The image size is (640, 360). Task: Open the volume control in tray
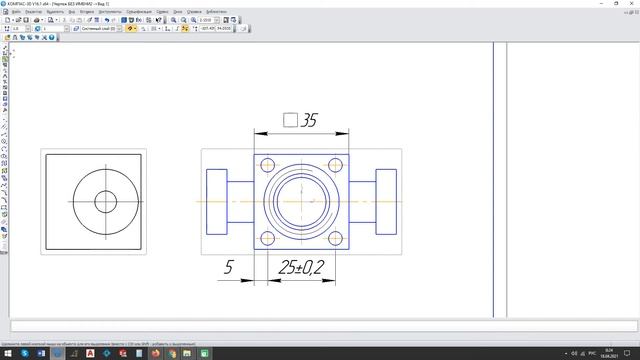click(574, 353)
